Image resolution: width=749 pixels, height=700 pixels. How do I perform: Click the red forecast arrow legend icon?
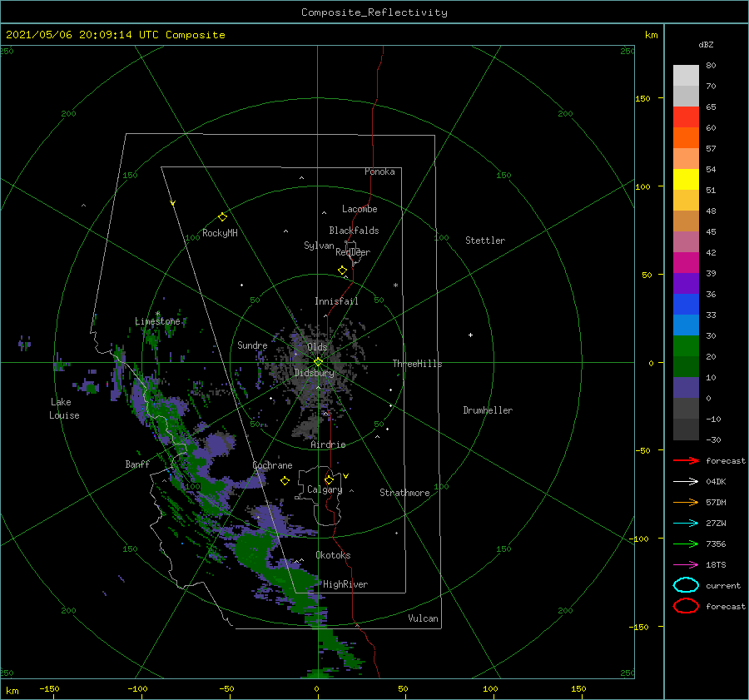tap(686, 460)
